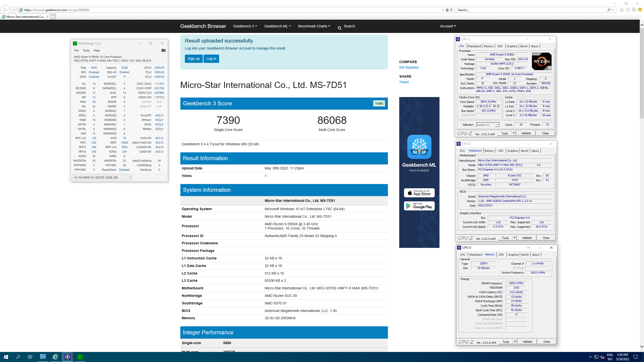This screenshot has width=644, height=362.
Task: Click the ZenTimings taskbar icon
Action: (x=80, y=357)
